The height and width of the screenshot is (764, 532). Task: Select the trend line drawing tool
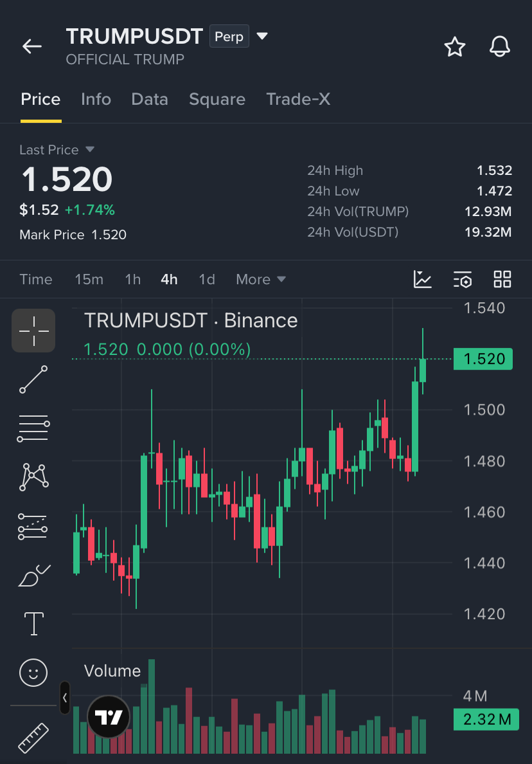pos(33,379)
